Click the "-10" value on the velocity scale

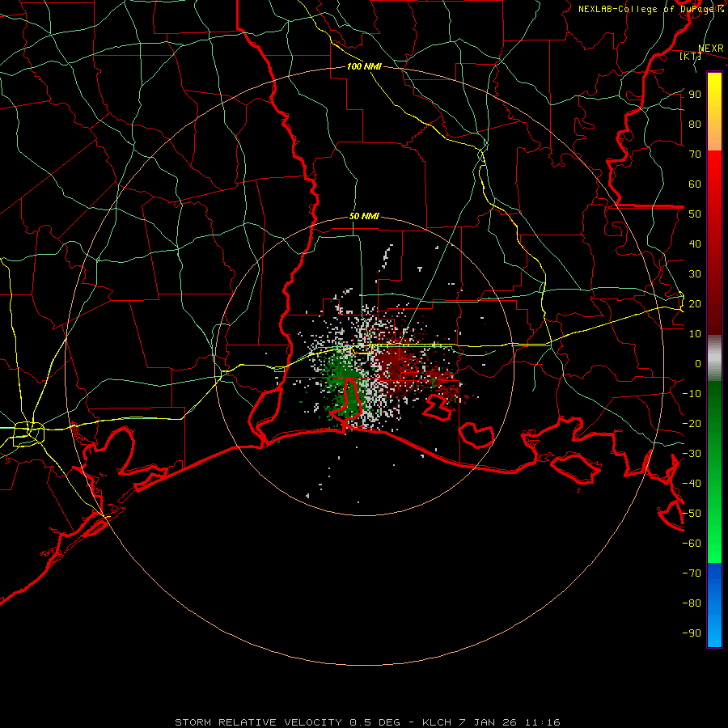[692, 394]
